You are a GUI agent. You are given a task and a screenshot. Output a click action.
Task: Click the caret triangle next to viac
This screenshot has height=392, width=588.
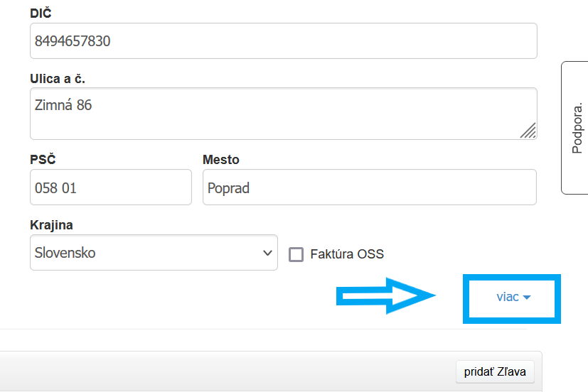(x=527, y=298)
